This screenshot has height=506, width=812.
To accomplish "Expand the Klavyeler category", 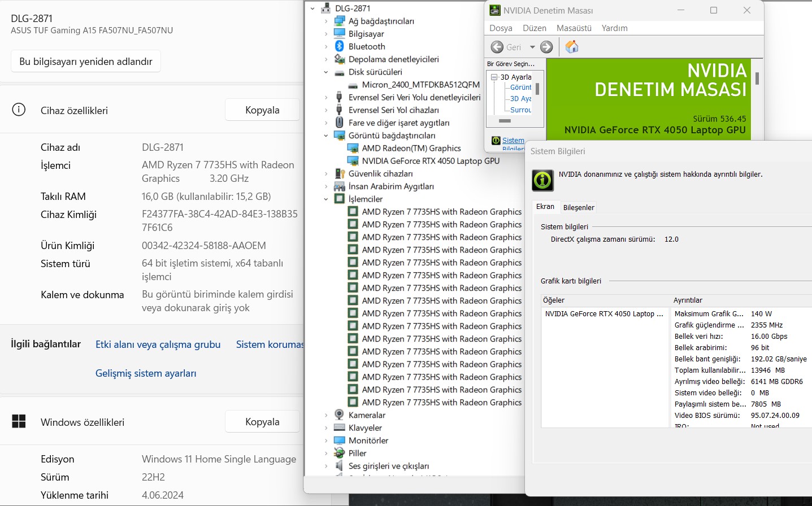I will coord(326,428).
